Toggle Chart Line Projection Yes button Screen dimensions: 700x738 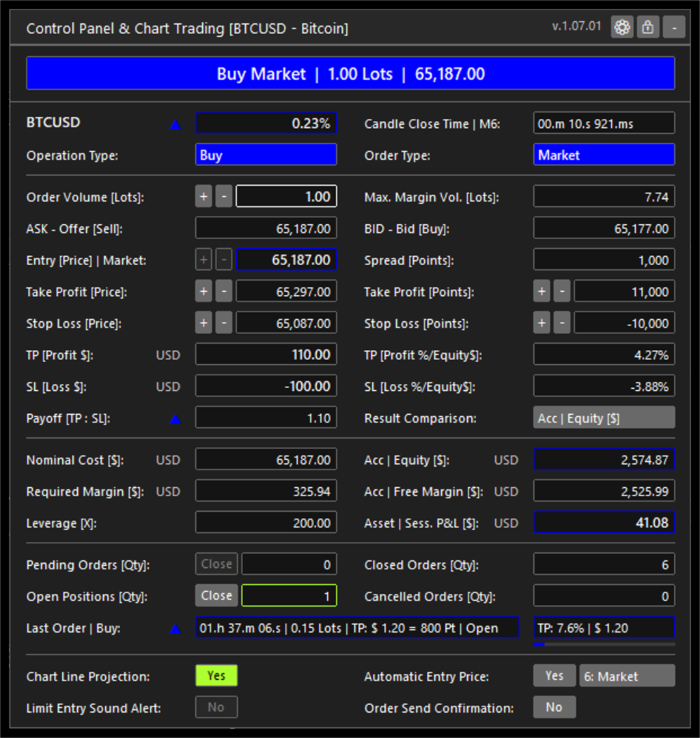click(x=216, y=675)
